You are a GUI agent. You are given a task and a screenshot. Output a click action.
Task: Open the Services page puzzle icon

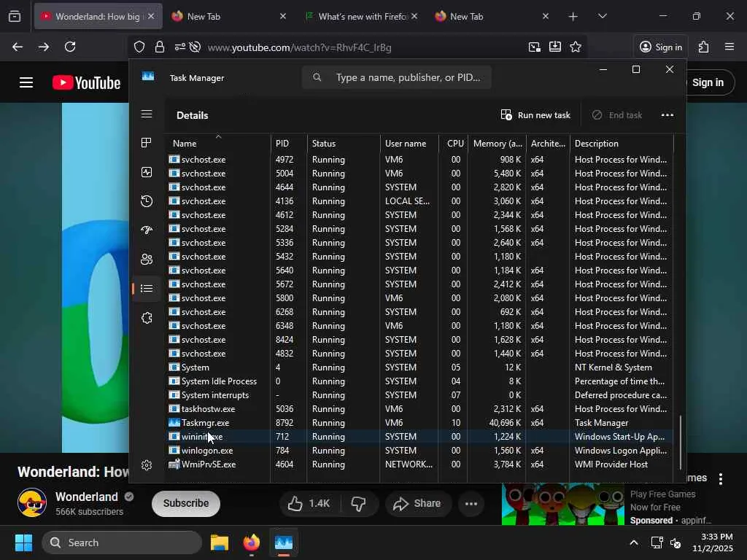pos(147,318)
